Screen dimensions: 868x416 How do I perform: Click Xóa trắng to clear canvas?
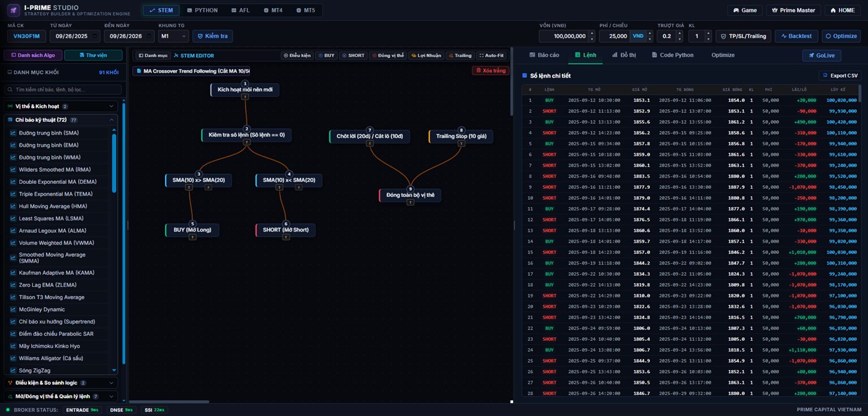coord(490,71)
